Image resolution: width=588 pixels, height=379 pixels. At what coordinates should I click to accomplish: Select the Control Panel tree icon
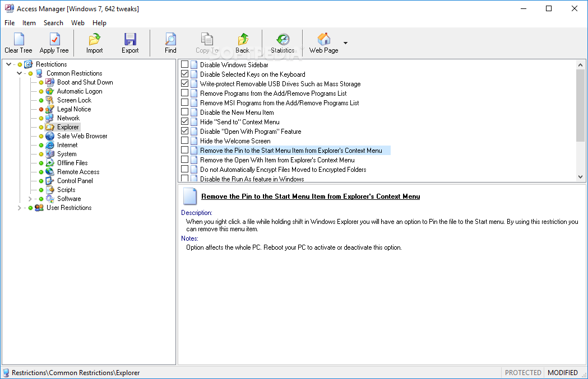(50, 181)
